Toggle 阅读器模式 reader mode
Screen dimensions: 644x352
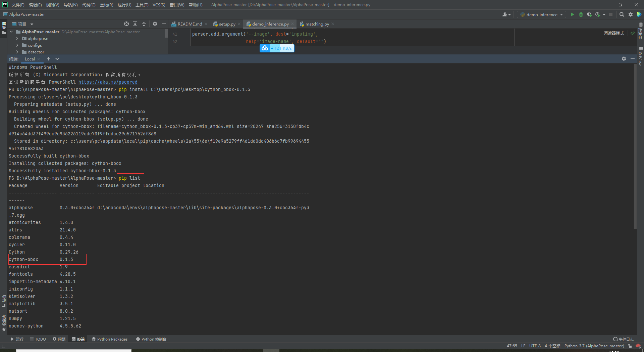pos(614,33)
